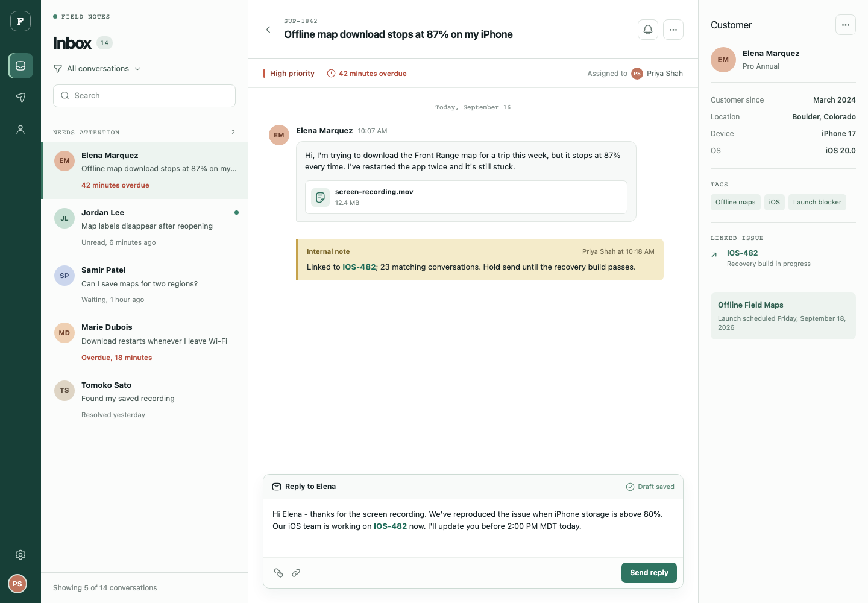The width and height of the screenshot is (868, 603).
Task: Open Elena Marquez conversation in list
Action: (x=145, y=170)
